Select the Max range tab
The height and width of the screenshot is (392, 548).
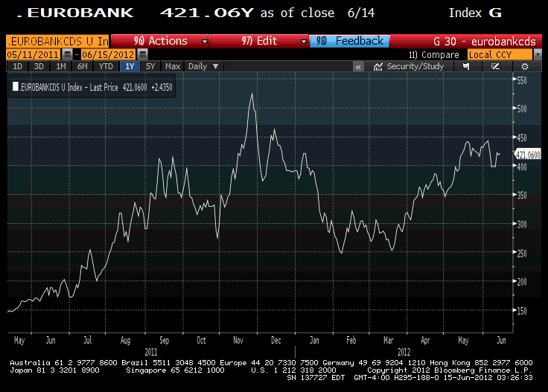172,66
